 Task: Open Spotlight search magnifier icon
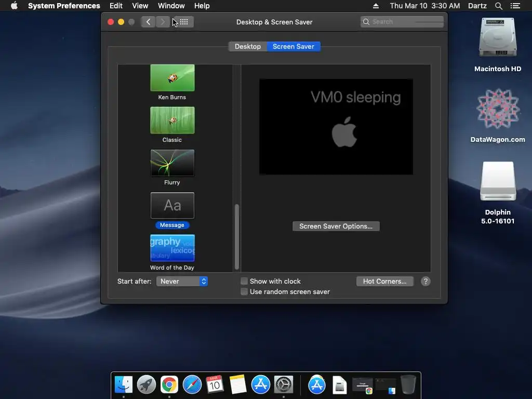pyautogui.click(x=498, y=6)
